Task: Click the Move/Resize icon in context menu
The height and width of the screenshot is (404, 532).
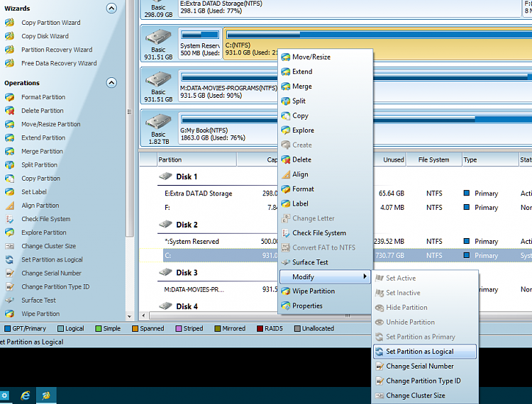Action: click(x=286, y=57)
